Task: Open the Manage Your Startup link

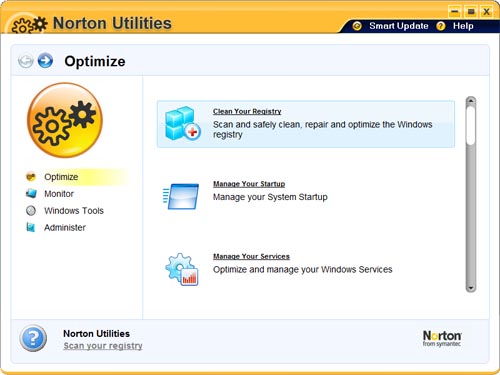Action: click(249, 184)
